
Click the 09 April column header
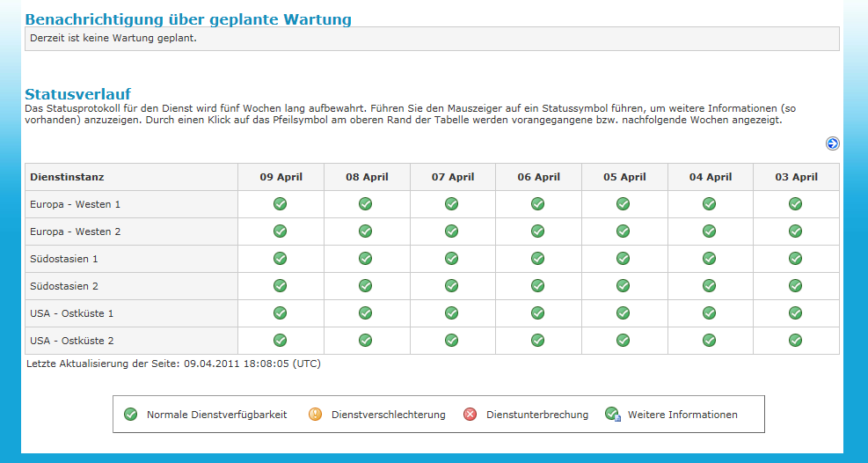click(x=281, y=177)
